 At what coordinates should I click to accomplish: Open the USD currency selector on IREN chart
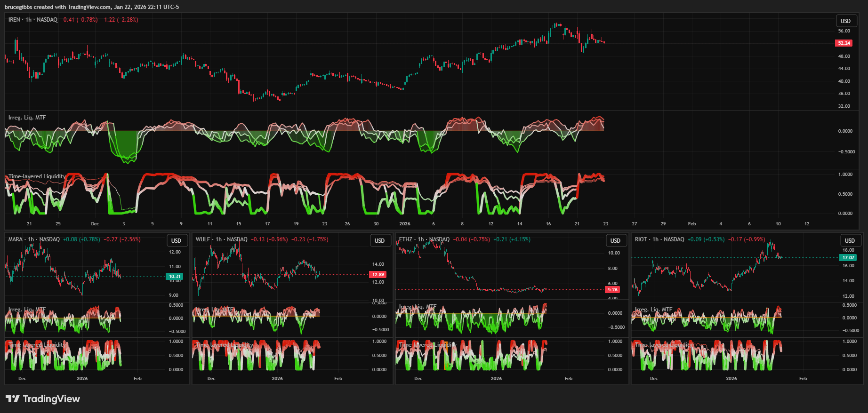(x=845, y=21)
